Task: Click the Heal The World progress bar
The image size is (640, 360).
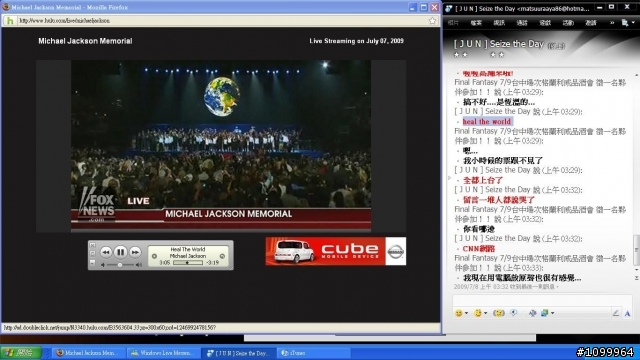Action: [188, 262]
